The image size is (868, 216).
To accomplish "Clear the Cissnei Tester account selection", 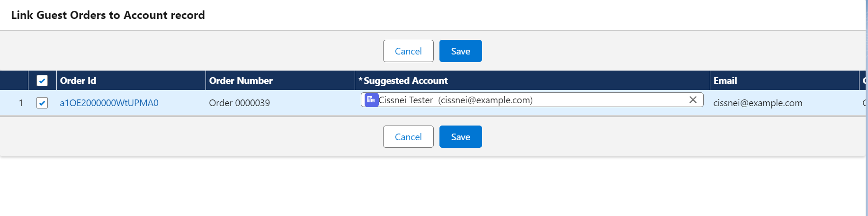I will click(693, 100).
